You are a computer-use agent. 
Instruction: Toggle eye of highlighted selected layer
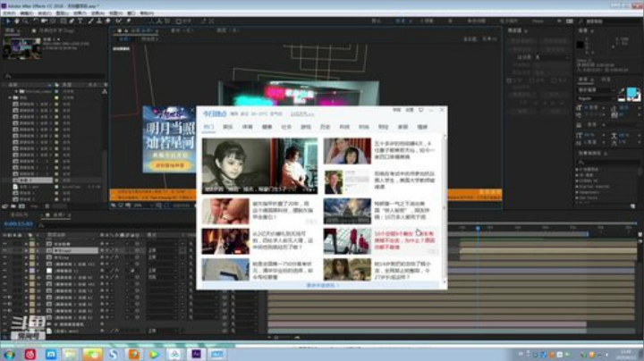(x=5, y=250)
